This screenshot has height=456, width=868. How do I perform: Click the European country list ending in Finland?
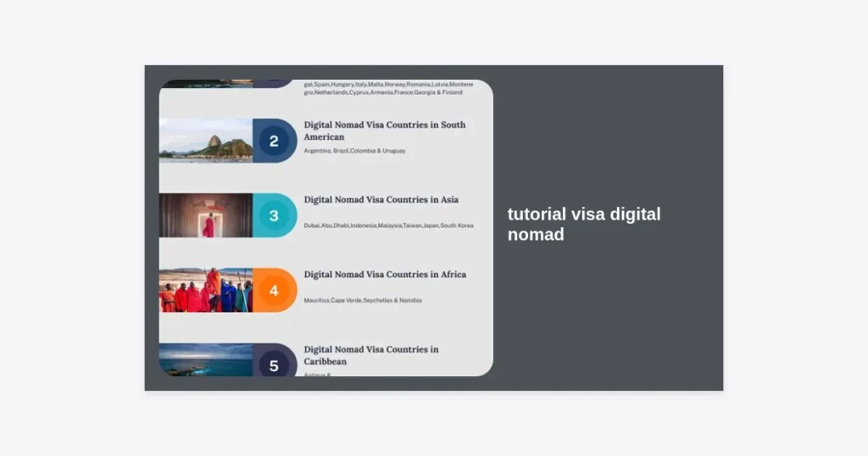click(x=388, y=88)
